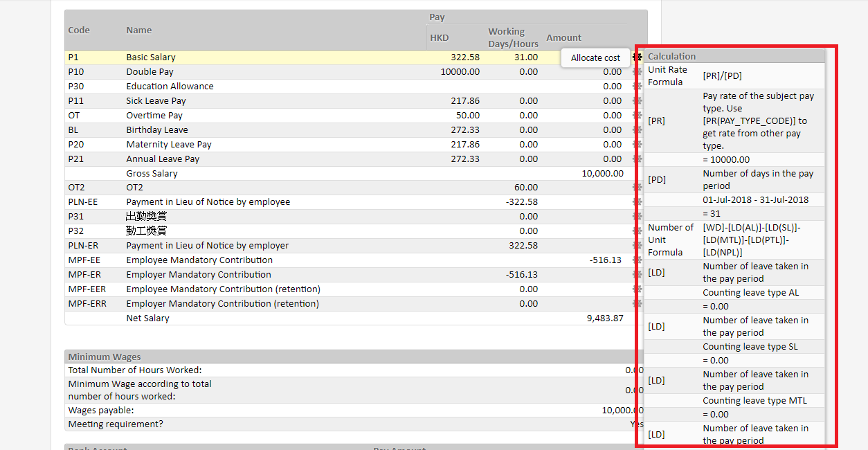This screenshot has height=450, width=868.
Task: Click the 31.00 working days for Basic Salary
Action: [526, 57]
